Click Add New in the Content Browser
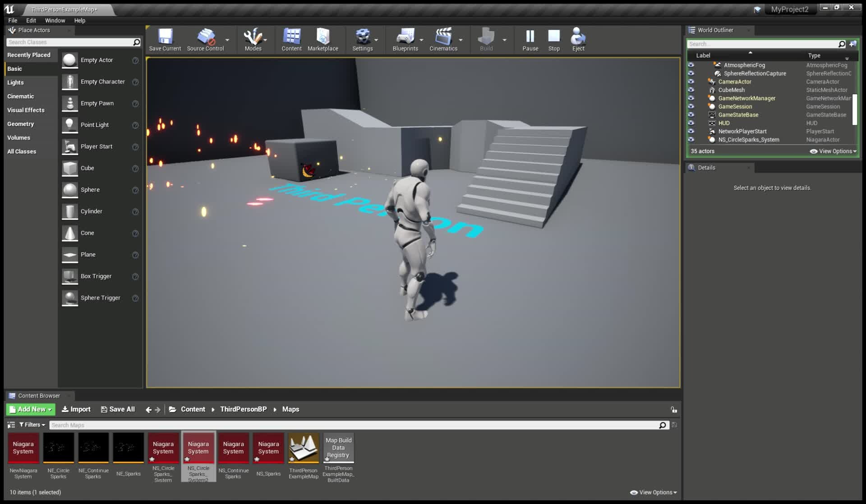 point(30,409)
